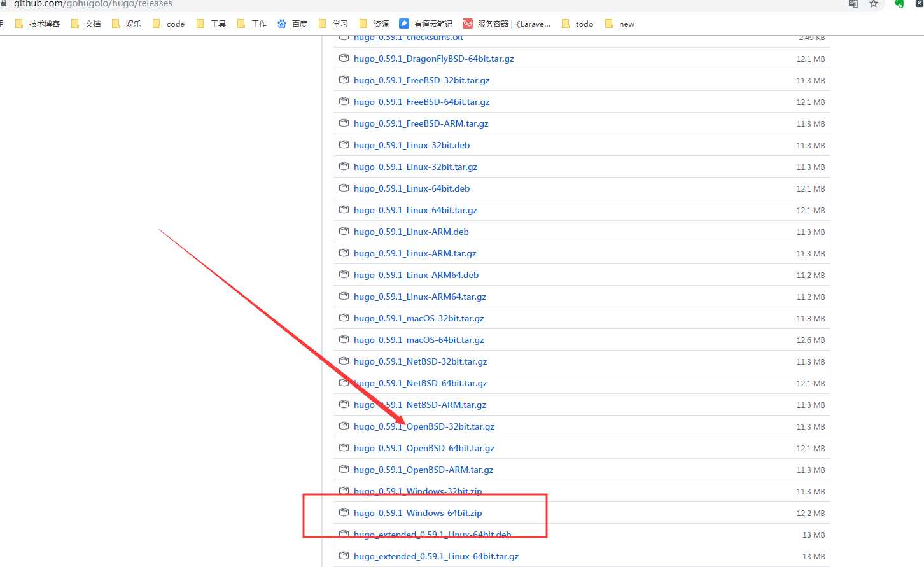This screenshot has height=567, width=924.
Task: Click package icon beside OpenBSD-32bit.tar.gz
Action: pyautogui.click(x=344, y=426)
